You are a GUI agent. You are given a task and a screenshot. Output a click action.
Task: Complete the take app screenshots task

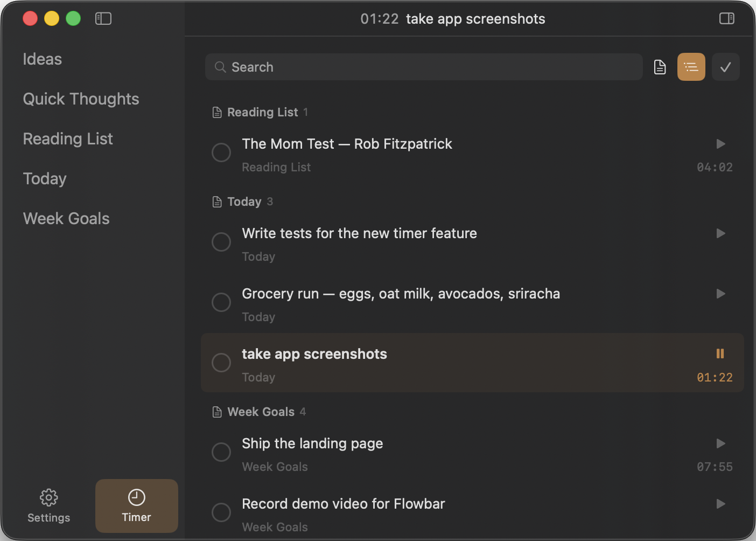[x=221, y=363]
